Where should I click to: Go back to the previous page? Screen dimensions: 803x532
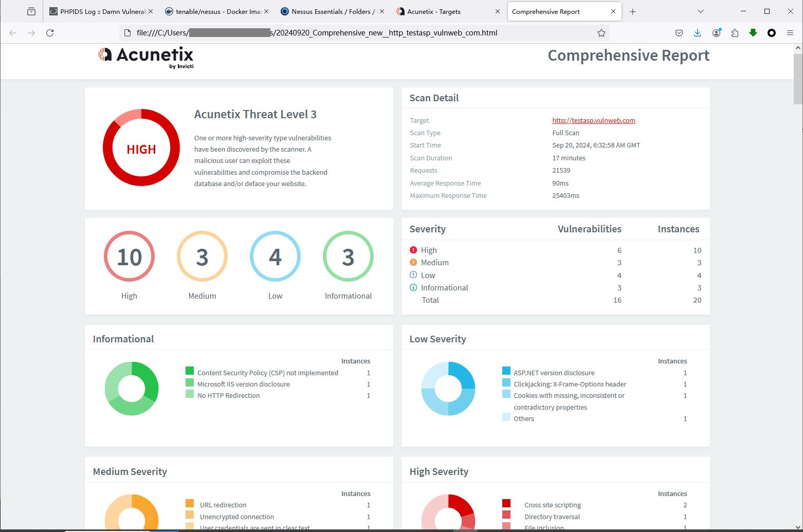pos(13,33)
